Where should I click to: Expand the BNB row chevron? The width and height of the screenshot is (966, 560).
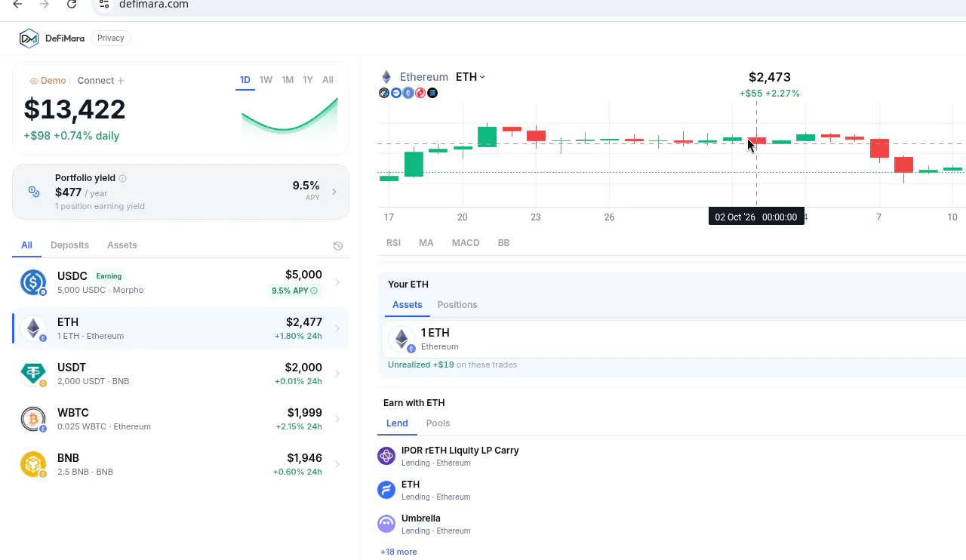[337, 464]
